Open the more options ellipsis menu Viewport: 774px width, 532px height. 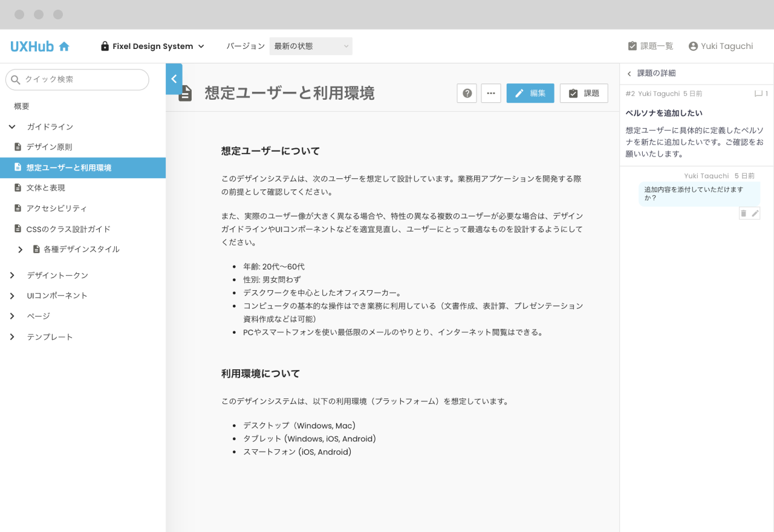coord(491,93)
